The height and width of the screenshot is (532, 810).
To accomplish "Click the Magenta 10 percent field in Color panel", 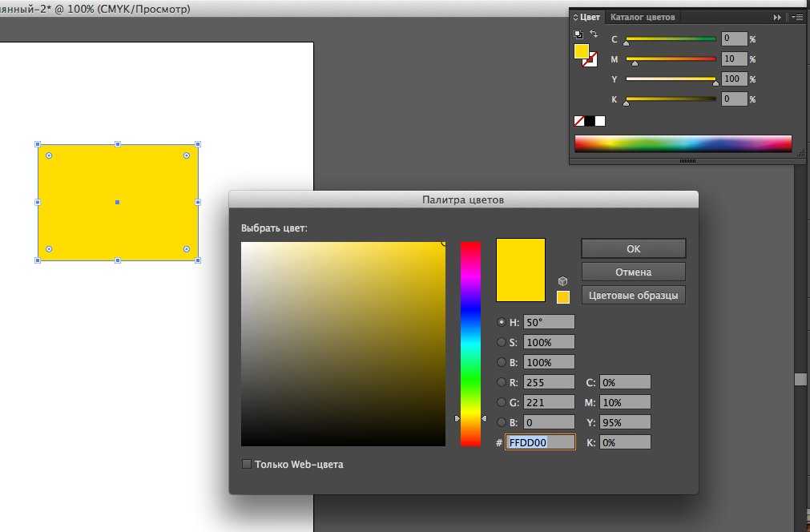I will [734, 58].
